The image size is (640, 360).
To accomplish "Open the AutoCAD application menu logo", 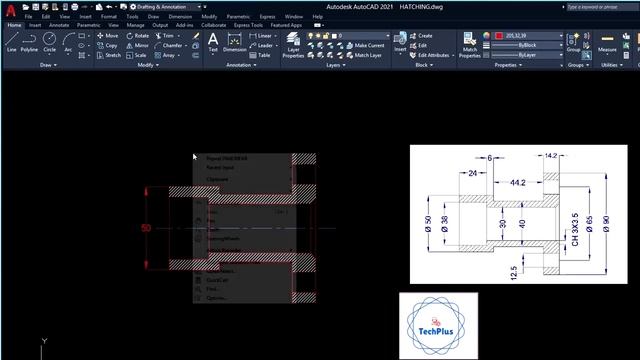I will coord(11,11).
